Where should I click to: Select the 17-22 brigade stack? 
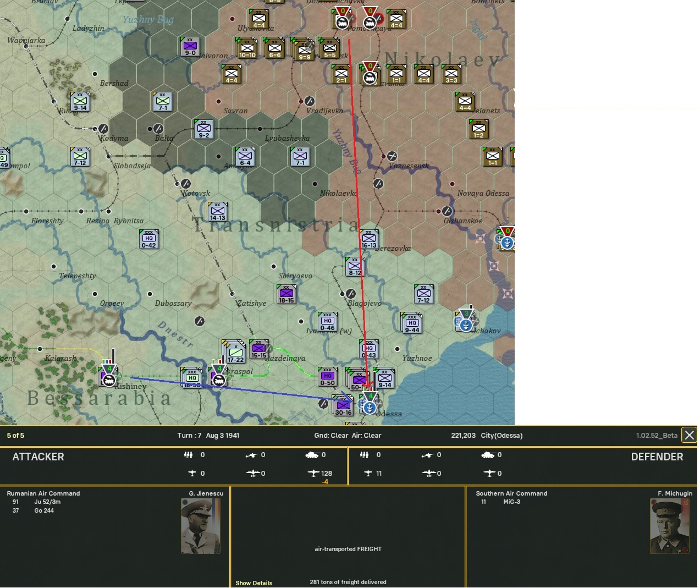tap(234, 352)
